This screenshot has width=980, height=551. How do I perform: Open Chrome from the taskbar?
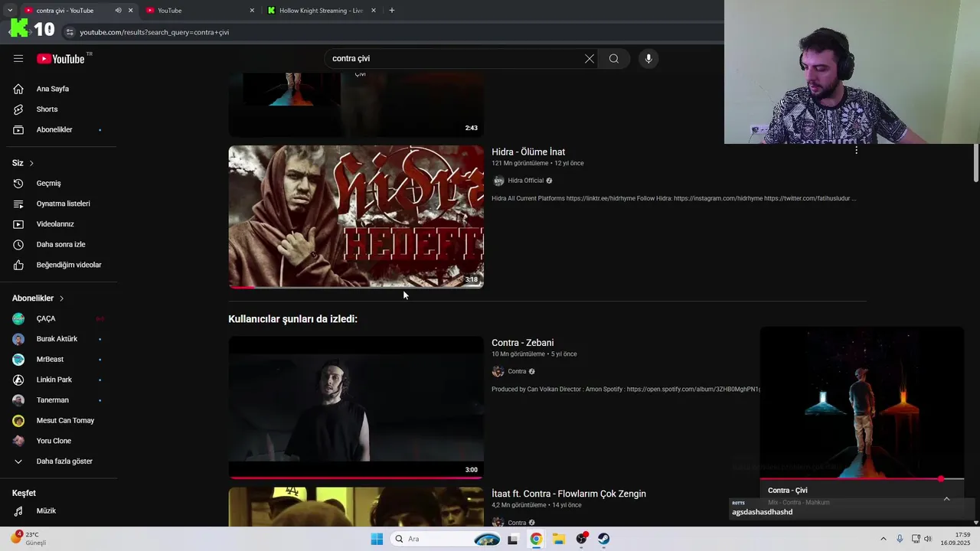(536, 539)
